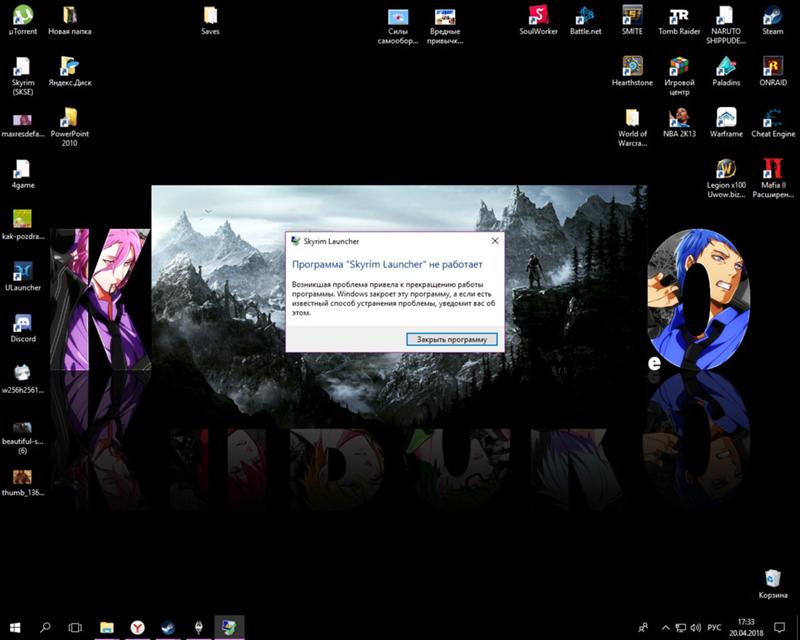
Task: Select the Steam desktop shortcut
Action: tap(773, 20)
